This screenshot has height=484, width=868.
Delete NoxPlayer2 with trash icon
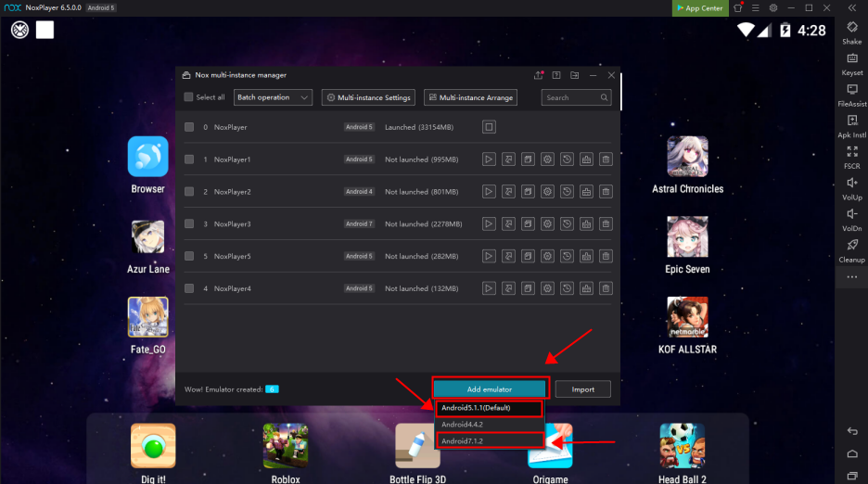coord(606,192)
